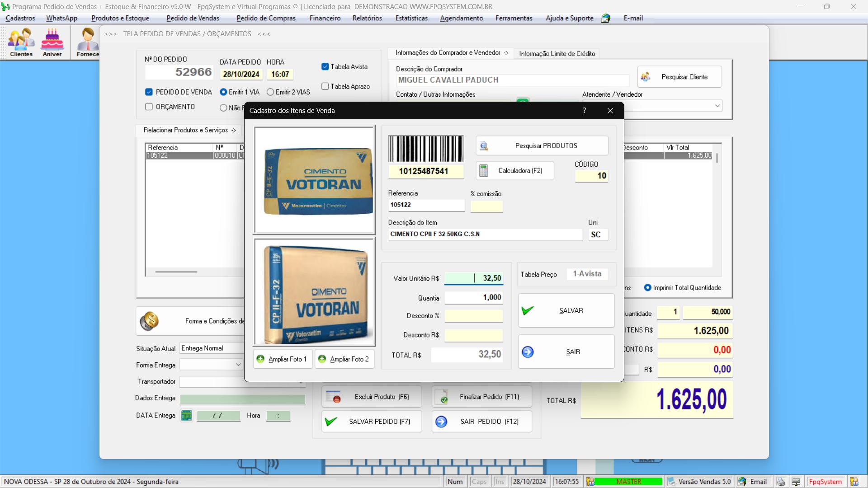Image resolution: width=868 pixels, height=488 pixels.
Task: Click the blue arrow icon on SAIR
Action: [x=528, y=352]
